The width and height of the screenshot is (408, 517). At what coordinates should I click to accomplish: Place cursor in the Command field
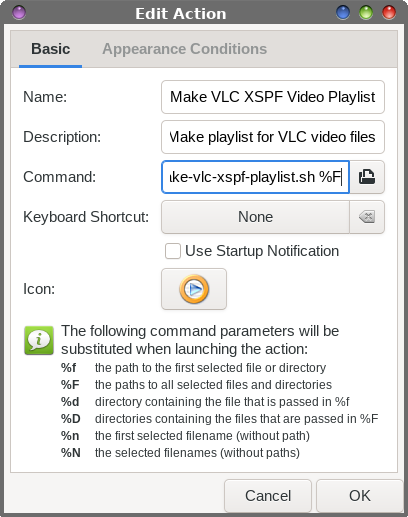(255, 177)
